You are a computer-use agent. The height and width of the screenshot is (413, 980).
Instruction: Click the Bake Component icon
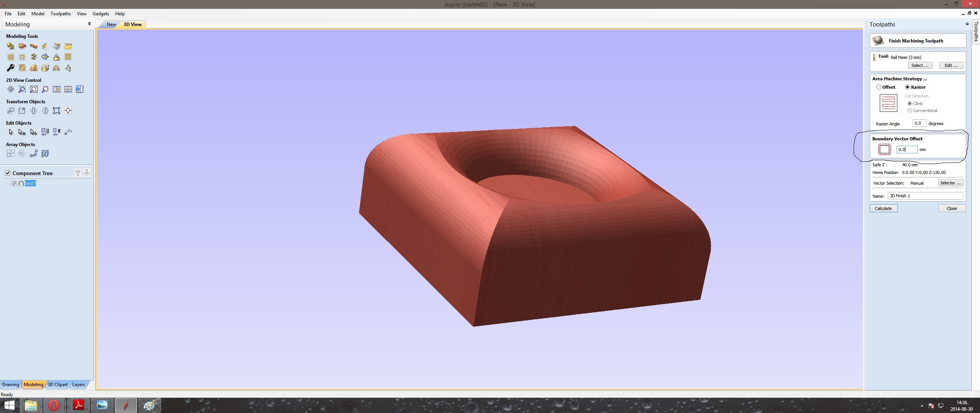click(56, 57)
